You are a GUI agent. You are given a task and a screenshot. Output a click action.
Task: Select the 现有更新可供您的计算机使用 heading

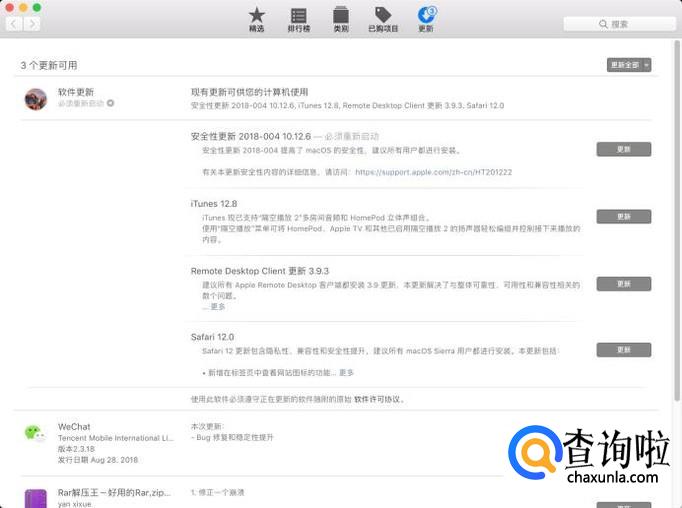pyautogui.click(x=250, y=92)
